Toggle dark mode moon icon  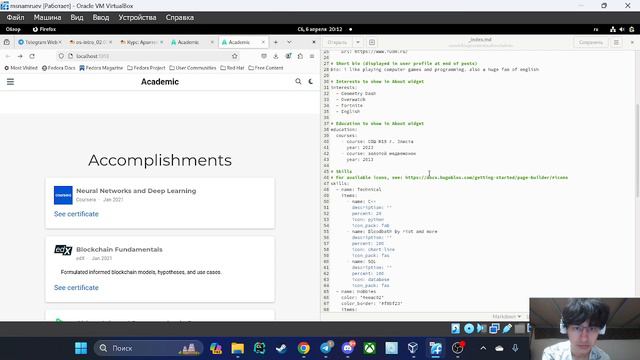tap(311, 82)
